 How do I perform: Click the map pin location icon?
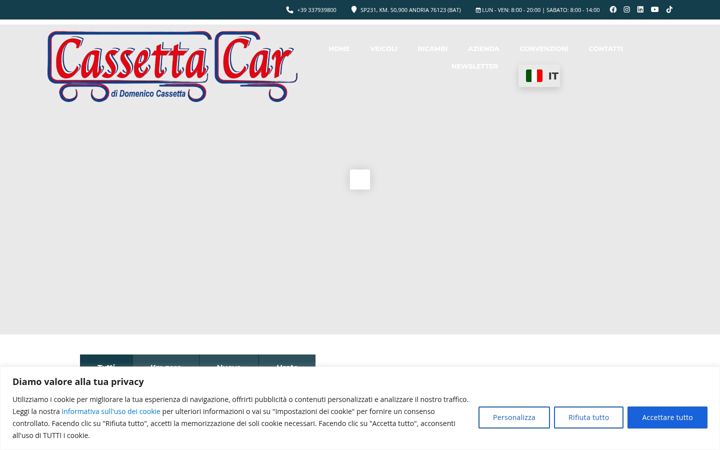tap(354, 10)
